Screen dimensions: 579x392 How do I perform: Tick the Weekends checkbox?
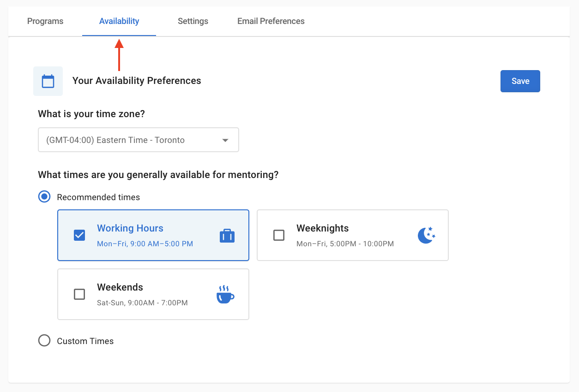(79, 294)
